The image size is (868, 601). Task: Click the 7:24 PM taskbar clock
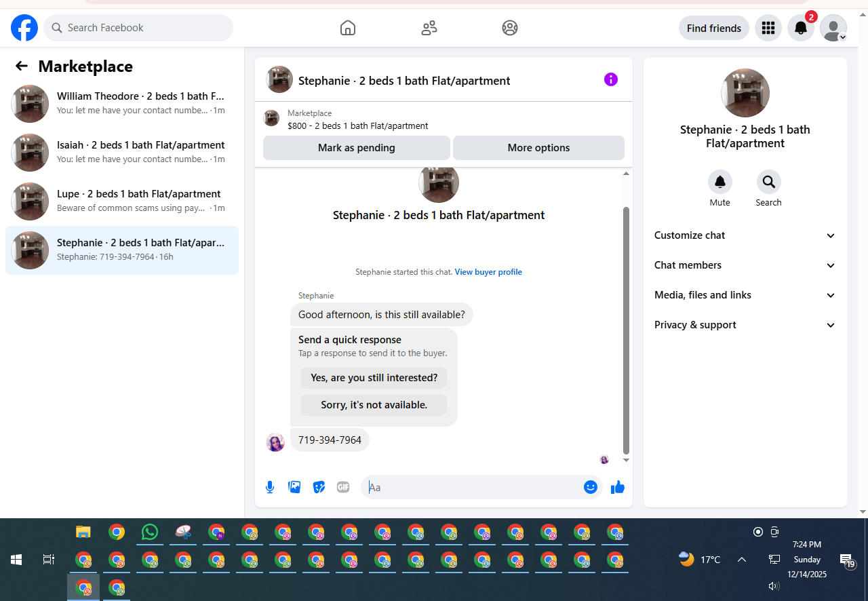(x=807, y=545)
